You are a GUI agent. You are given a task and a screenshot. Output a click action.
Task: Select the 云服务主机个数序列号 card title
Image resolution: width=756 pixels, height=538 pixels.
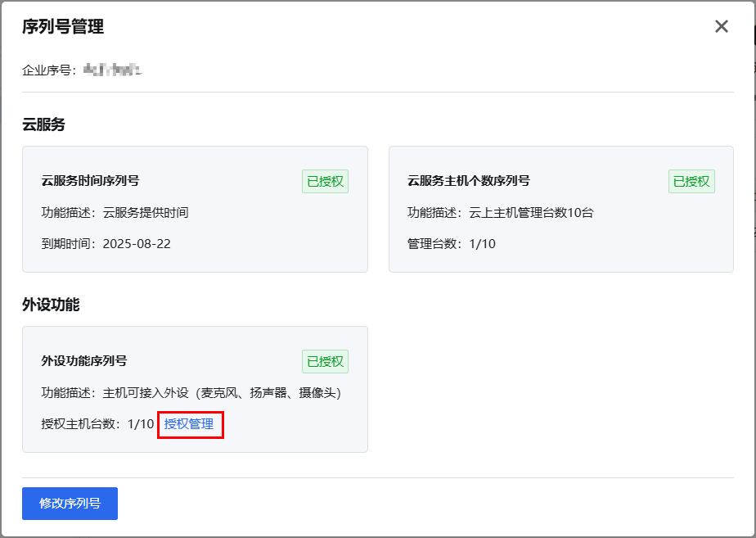(x=468, y=181)
